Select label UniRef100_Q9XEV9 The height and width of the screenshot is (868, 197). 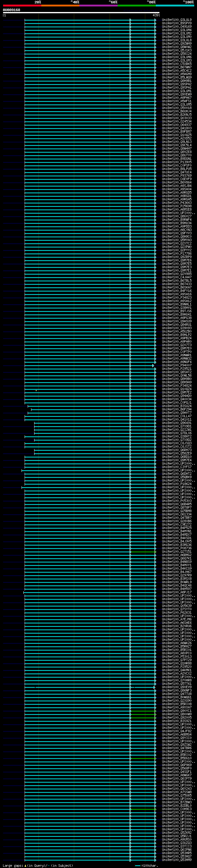[176, 687]
